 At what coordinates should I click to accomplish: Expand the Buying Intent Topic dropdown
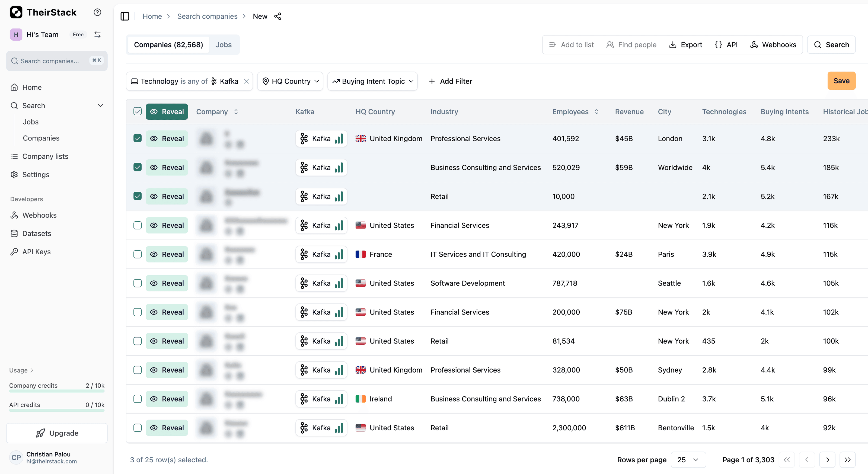(372, 81)
